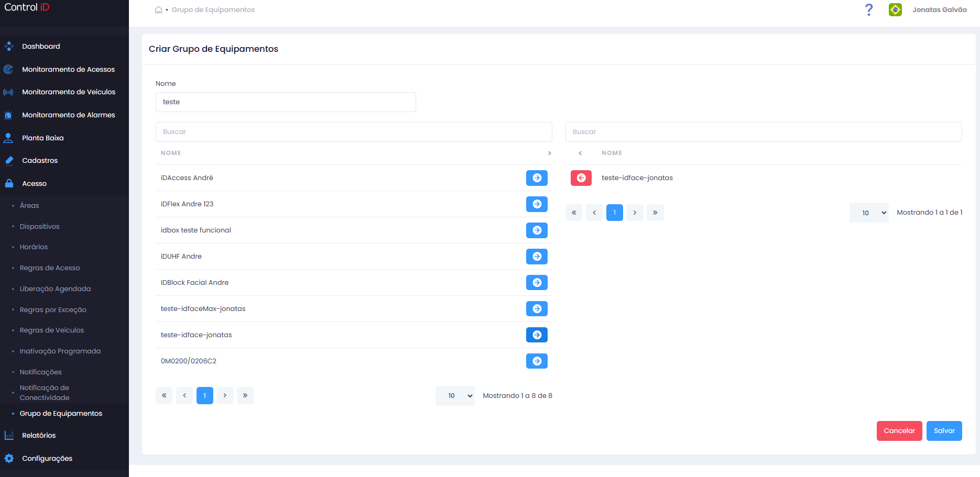Click the home breadcrumb icon
The width and height of the screenshot is (980, 477).
158,9
